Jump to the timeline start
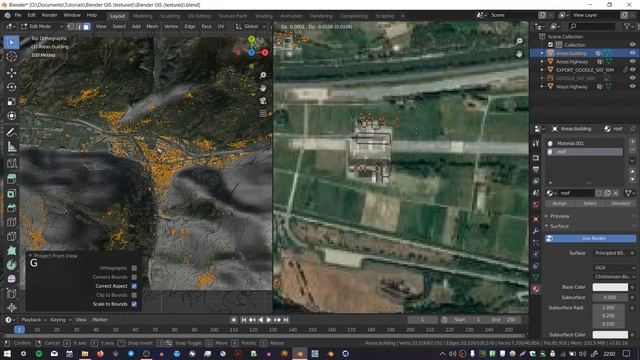Screen dimensions: 640x360 (243, 320)
